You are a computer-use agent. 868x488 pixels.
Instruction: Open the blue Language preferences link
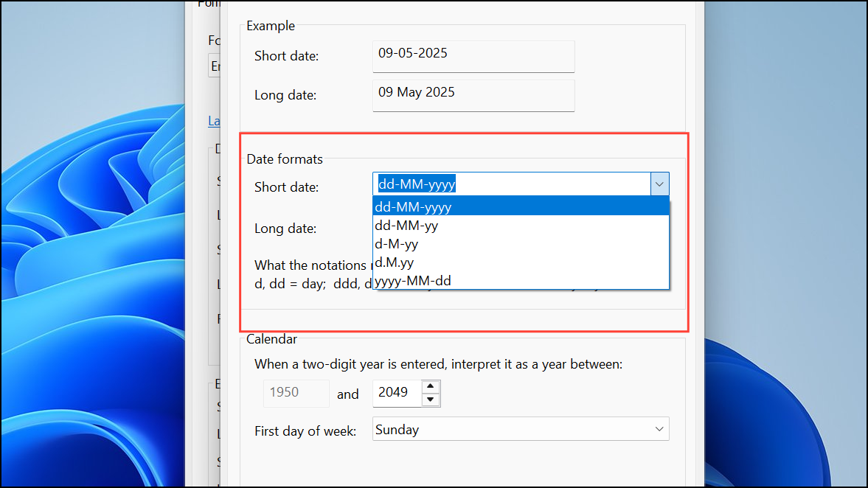(214, 120)
